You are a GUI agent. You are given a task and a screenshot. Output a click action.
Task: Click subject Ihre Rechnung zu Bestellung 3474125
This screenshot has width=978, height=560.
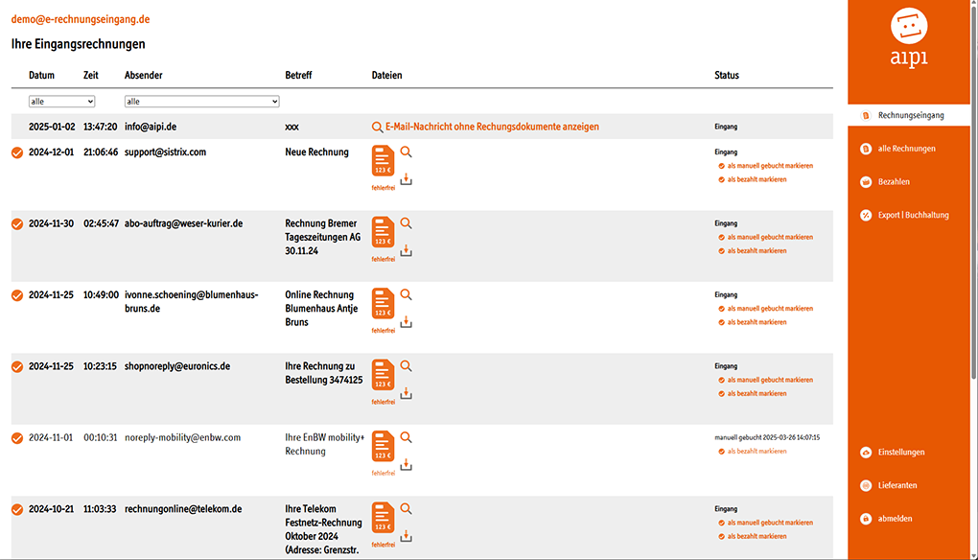324,373
